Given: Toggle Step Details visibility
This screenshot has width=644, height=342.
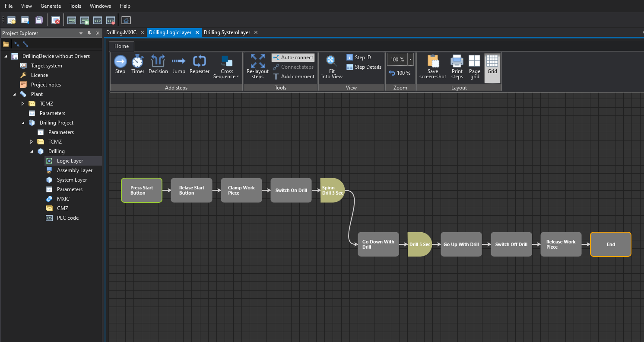Looking at the screenshot, I should click(364, 67).
